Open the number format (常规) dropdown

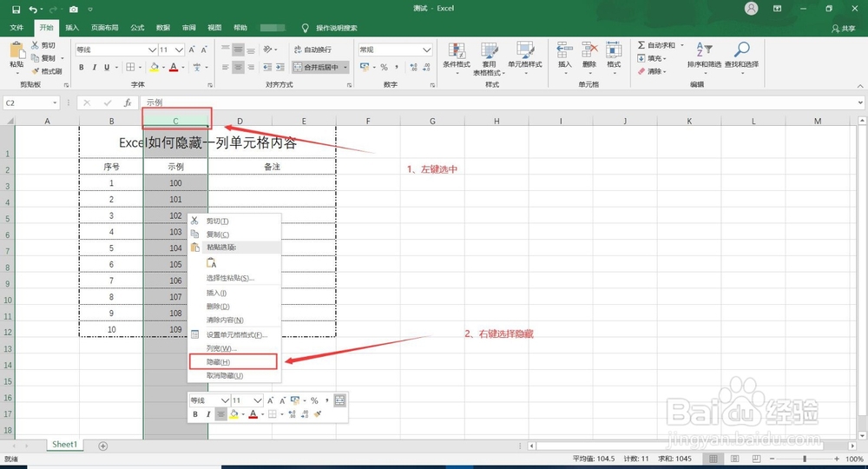coord(427,50)
